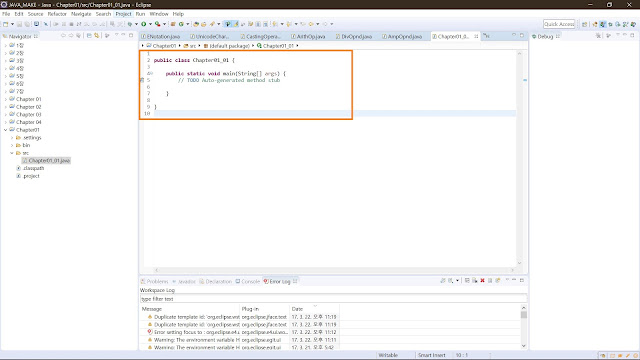Open the Console tab
This screenshot has width=640, height=360.
(x=248, y=282)
